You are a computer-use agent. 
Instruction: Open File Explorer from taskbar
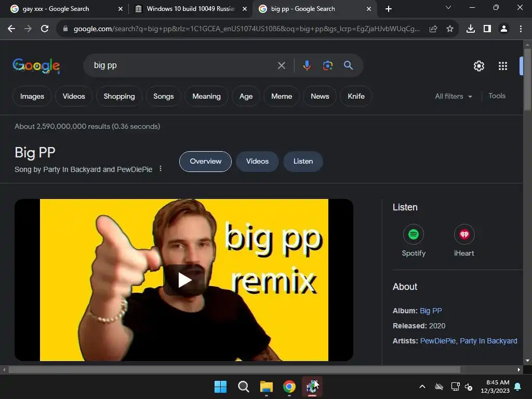pyautogui.click(x=267, y=387)
